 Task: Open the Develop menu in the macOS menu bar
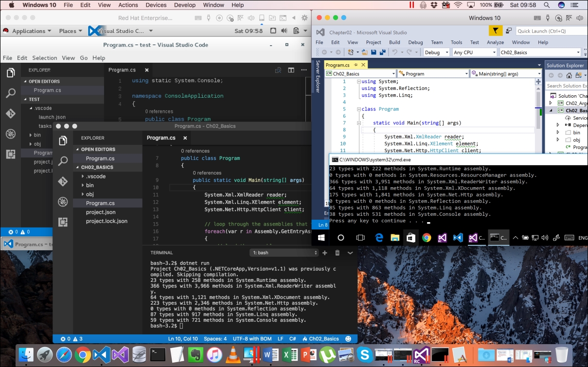(x=185, y=5)
